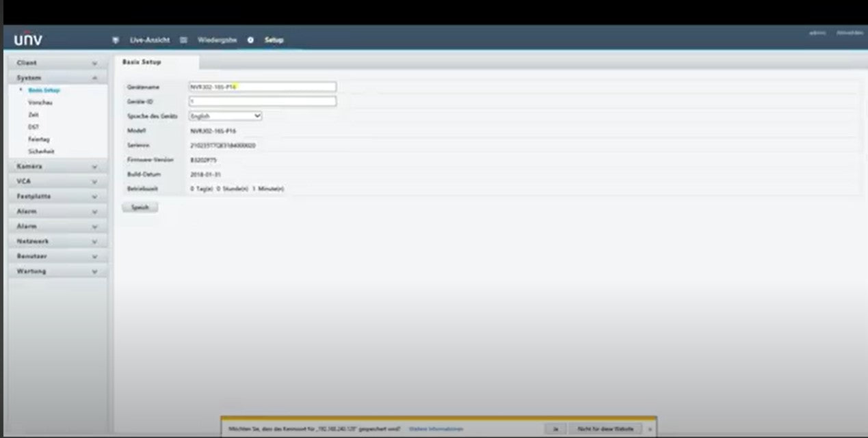The height and width of the screenshot is (438, 868).
Task: Go to Sicherheit settings
Action: [41, 152]
